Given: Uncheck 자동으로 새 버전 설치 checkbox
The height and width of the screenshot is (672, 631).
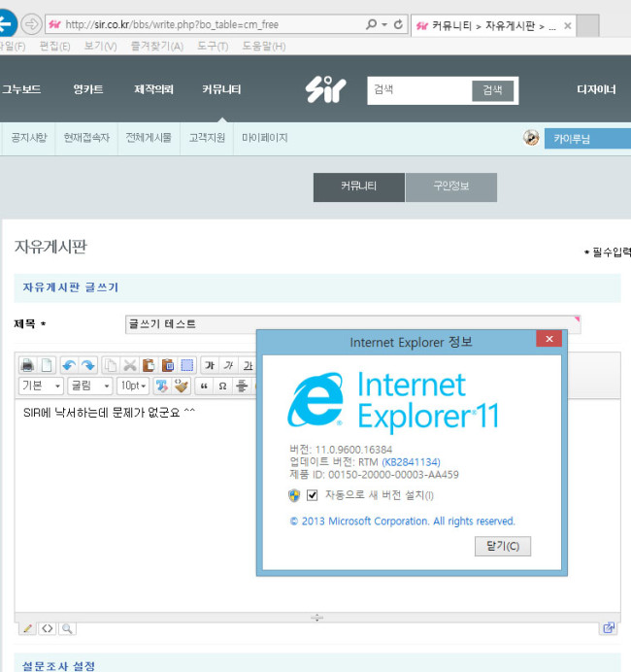Looking at the screenshot, I should click(x=312, y=495).
